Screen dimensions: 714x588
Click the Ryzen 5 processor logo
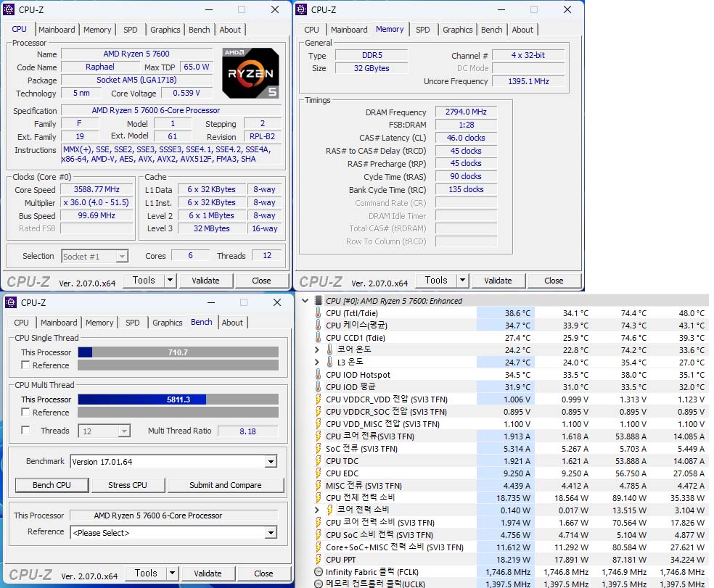click(250, 73)
